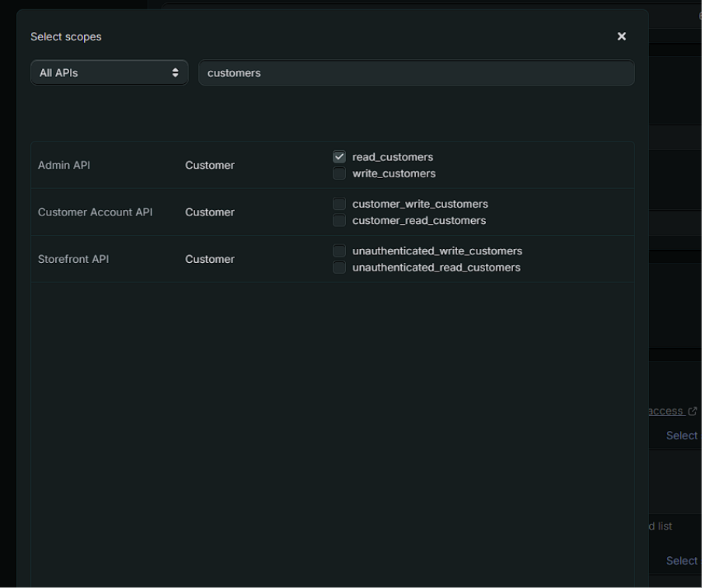The height and width of the screenshot is (588, 702).
Task: Close the Select scopes dialog
Action: coord(621,36)
